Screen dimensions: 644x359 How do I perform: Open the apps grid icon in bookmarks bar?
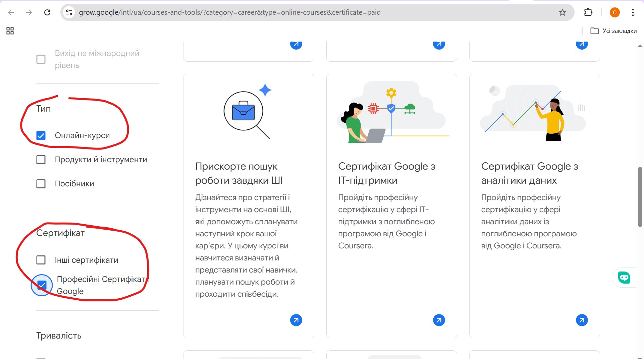click(10, 31)
